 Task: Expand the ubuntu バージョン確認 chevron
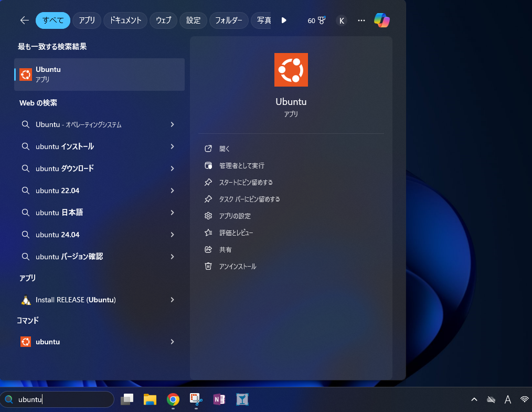point(173,257)
